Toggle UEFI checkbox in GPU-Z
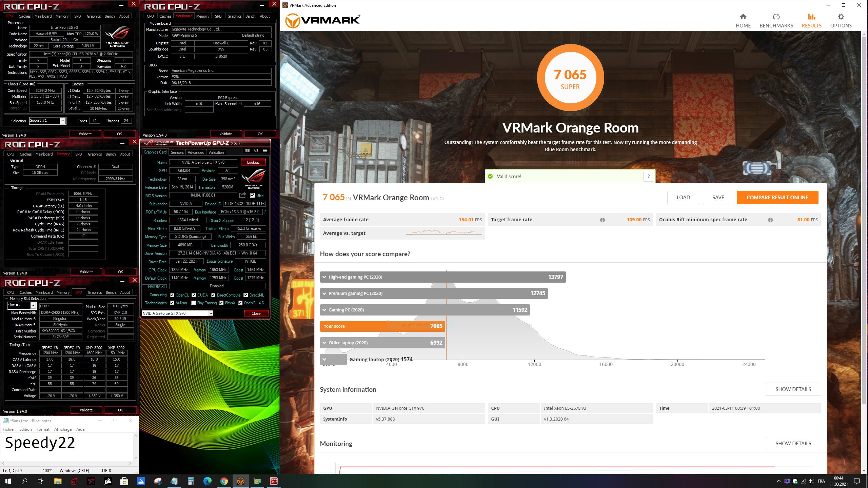This screenshot has width=868, height=488. coord(252,196)
